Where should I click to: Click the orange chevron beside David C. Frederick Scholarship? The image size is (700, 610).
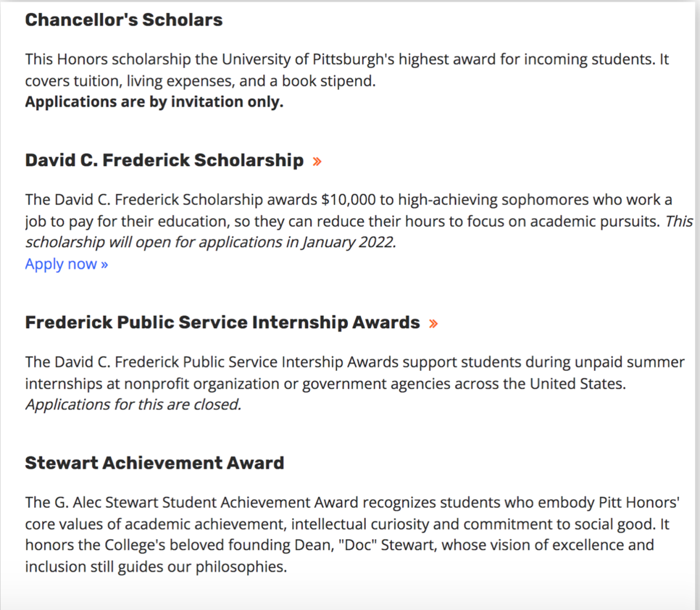tap(317, 162)
